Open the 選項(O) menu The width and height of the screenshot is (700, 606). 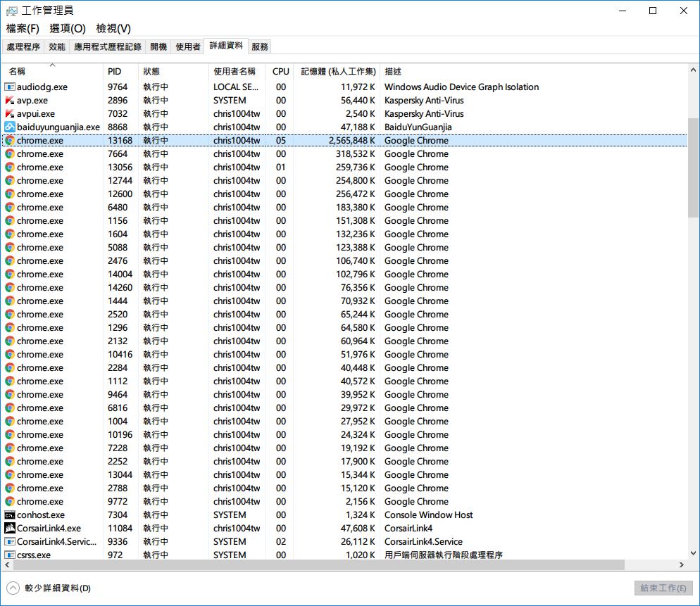point(68,28)
